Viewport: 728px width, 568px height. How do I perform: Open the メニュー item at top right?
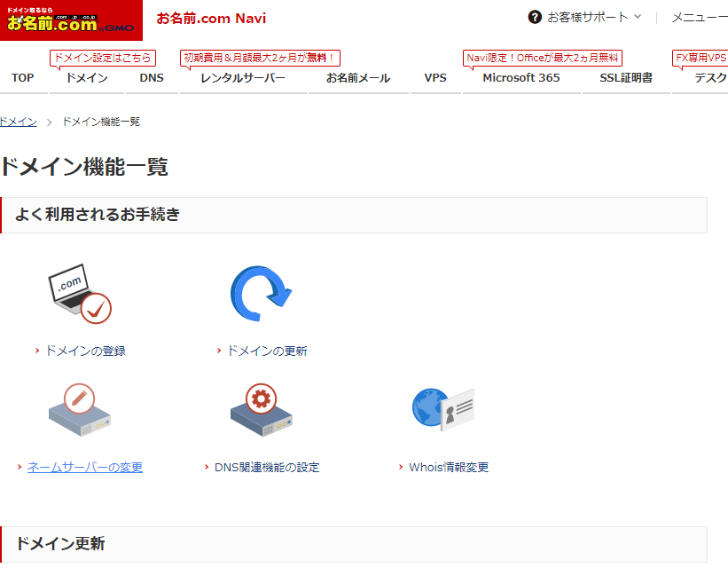(x=700, y=18)
